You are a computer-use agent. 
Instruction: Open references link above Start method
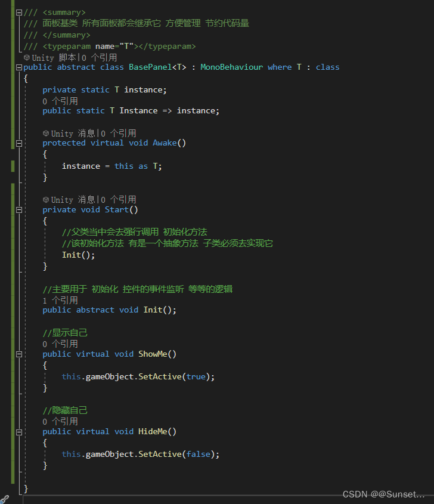click(x=119, y=200)
